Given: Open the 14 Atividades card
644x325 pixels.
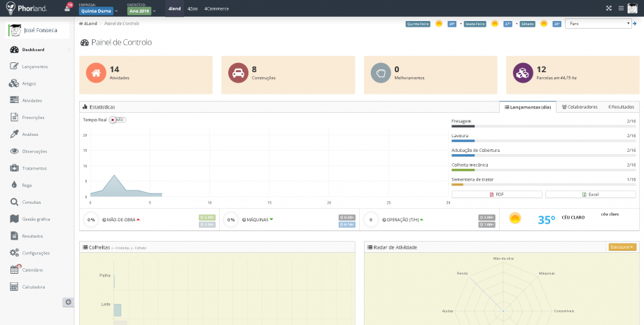Looking at the screenshot, I should (146, 75).
